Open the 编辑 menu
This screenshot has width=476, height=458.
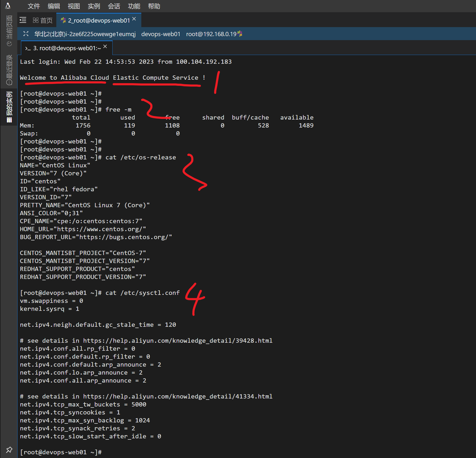point(54,6)
